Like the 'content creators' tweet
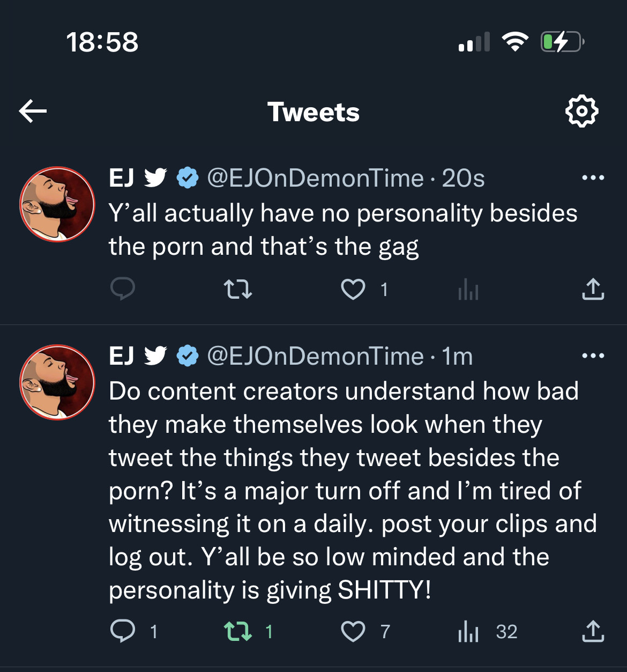 (x=353, y=631)
